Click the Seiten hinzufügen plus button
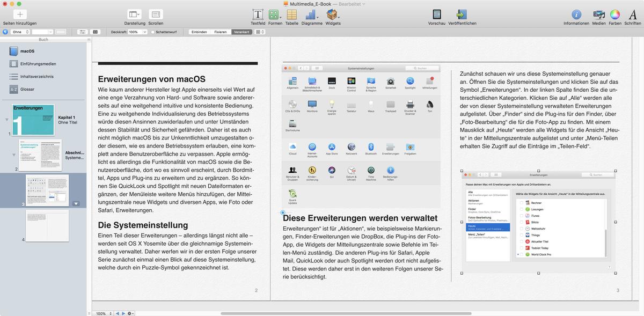 click(x=20, y=14)
